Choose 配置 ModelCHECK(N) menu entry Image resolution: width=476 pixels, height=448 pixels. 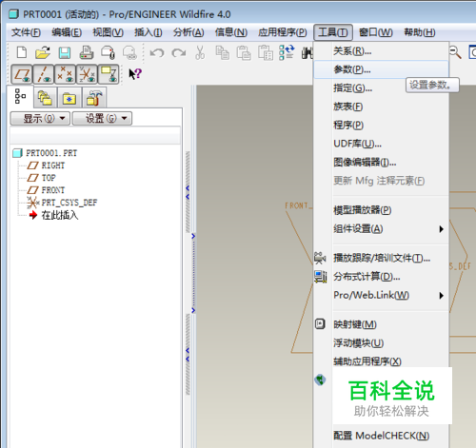(381, 436)
